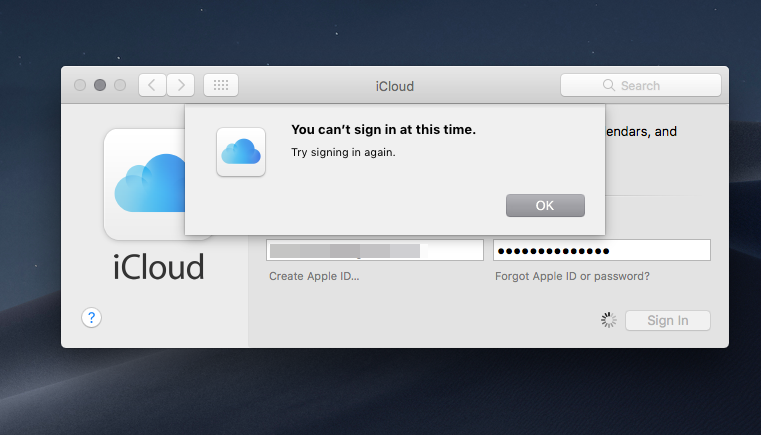Click the password field with dots
This screenshot has height=435, width=761.
602,251
